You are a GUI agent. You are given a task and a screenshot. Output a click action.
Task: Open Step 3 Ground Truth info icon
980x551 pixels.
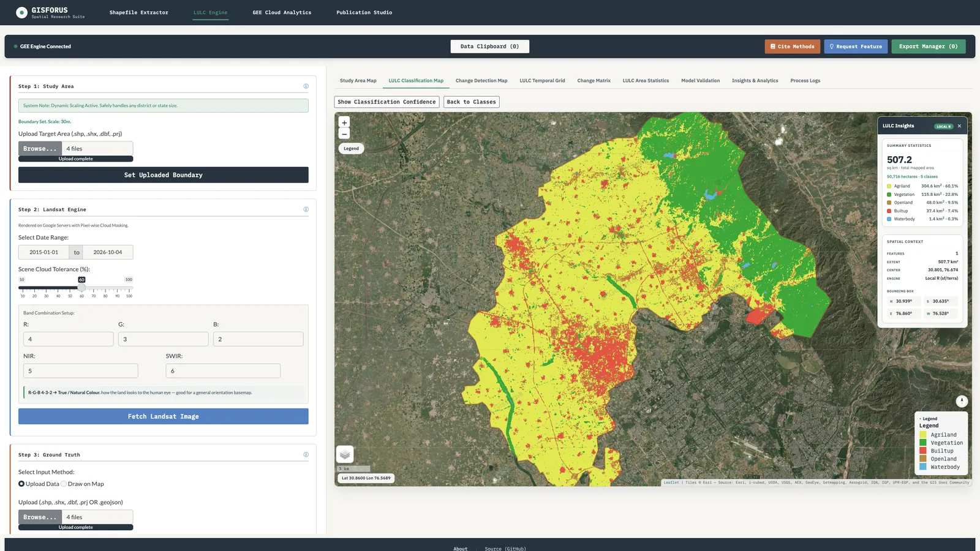pos(306,455)
